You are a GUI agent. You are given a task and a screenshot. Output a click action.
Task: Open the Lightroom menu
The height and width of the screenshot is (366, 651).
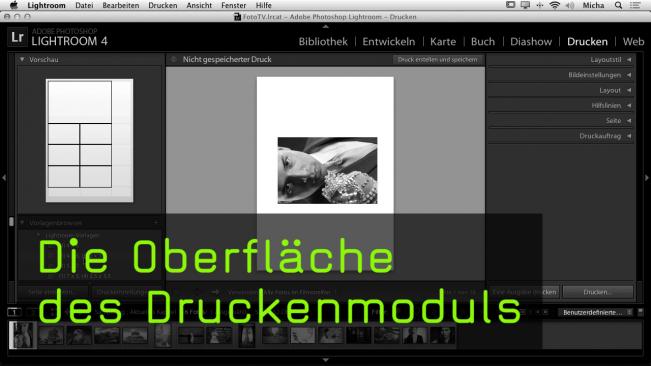pyautogui.click(x=46, y=5)
